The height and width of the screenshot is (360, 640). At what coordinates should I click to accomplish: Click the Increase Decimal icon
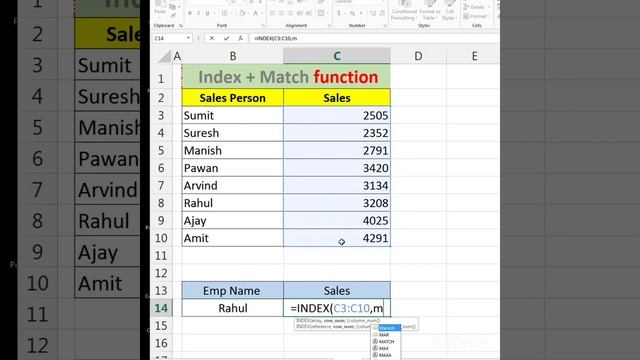373,13
